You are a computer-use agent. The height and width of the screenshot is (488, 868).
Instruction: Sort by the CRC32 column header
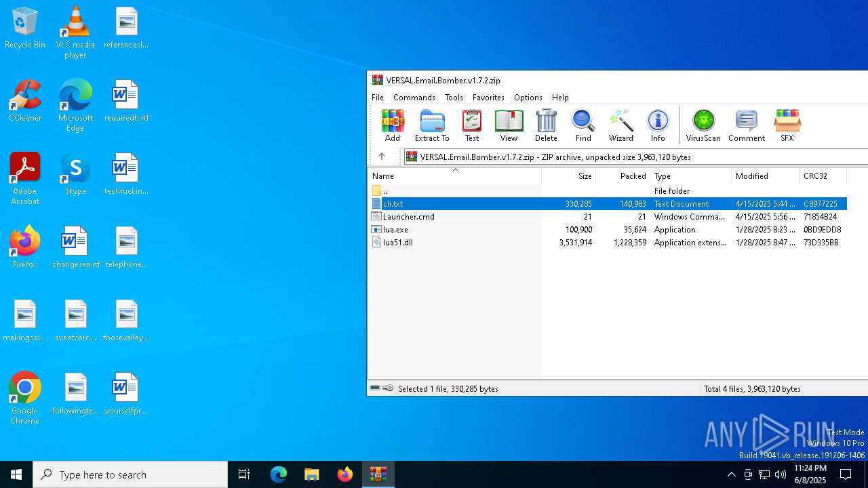point(823,176)
